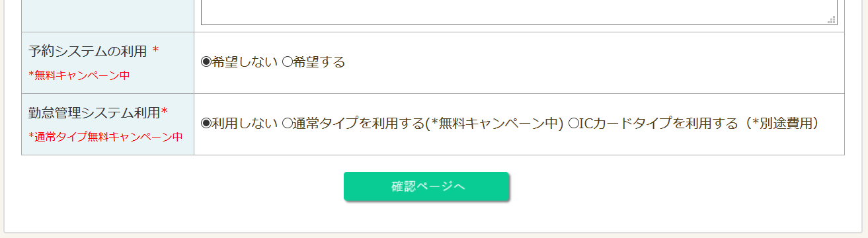Viewport: 868px width, 238px height.
Task: Click the empty header cell left of text area
Action: coord(108,16)
